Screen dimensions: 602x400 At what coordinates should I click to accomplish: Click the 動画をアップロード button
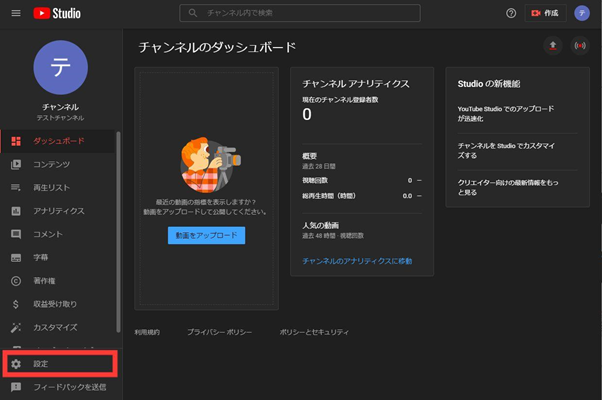[x=206, y=235]
